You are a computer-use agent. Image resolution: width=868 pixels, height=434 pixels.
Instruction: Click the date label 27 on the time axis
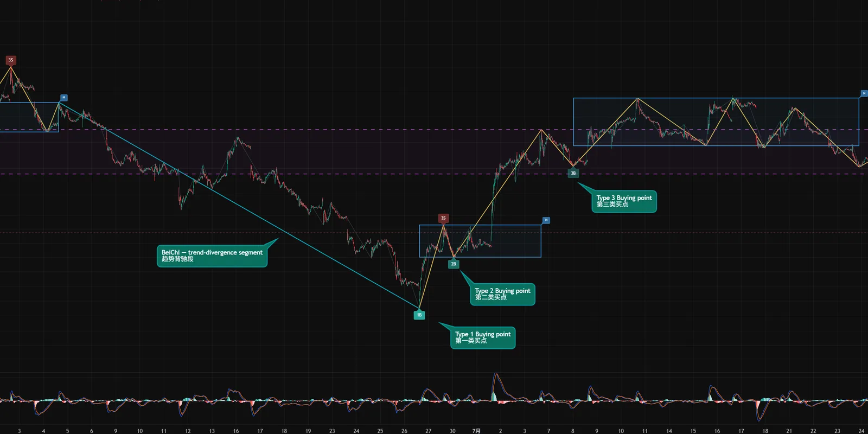pyautogui.click(x=429, y=431)
